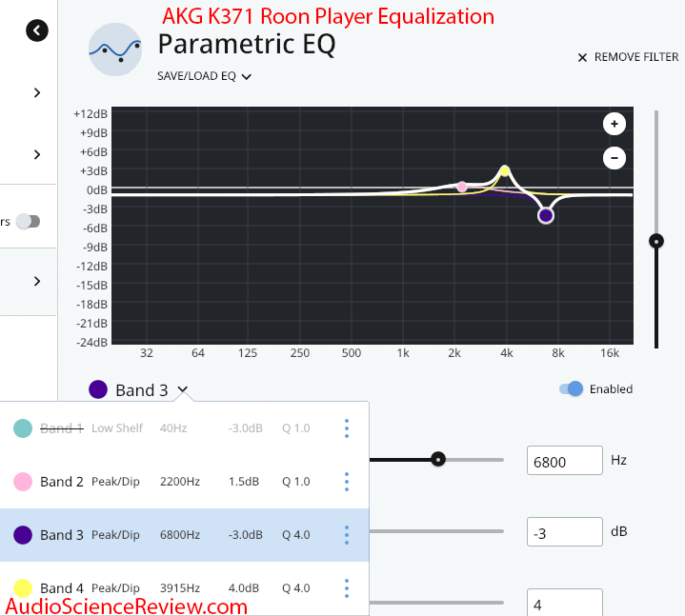Open the SAVE/LOAD EQ dropdown
Screen dimensions: 685x616
click(x=204, y=76)
